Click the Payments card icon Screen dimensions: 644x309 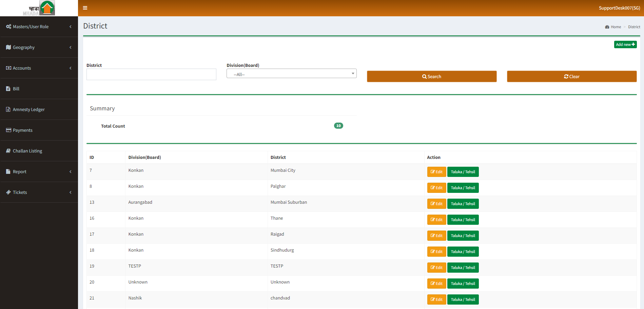(x=8, y=130)
